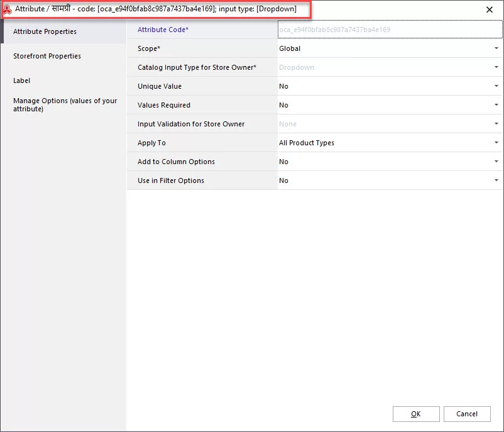Image resolution: width=504 pixels, height=432 pixels.
Task: Confirm with the OK button
Action: (x=416, y=414)
